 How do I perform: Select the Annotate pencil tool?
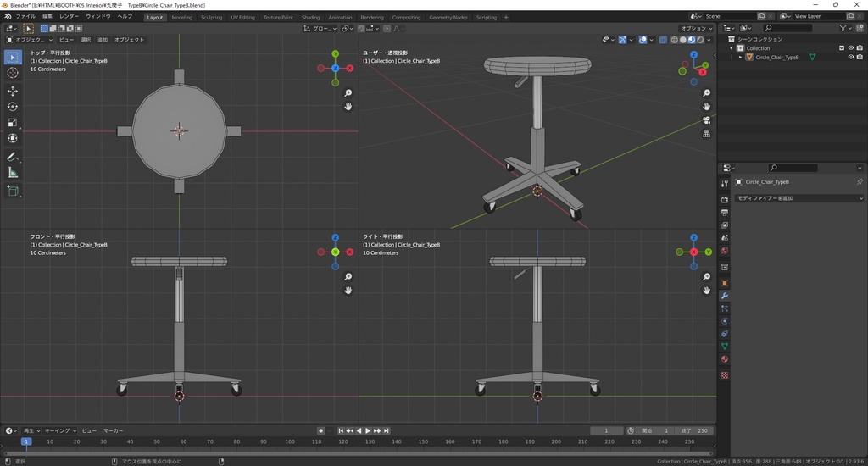tap(13, 157)
